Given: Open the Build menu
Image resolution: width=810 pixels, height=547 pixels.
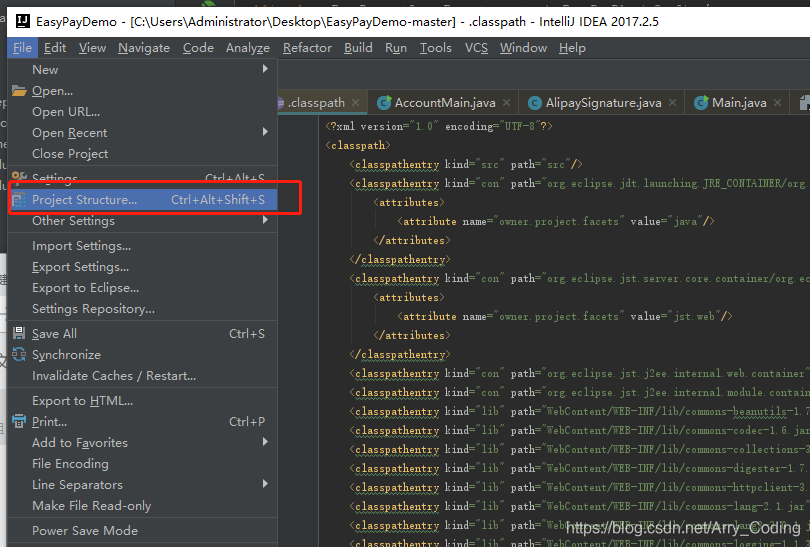Looking at the screenshot, I should coord(359,48).
